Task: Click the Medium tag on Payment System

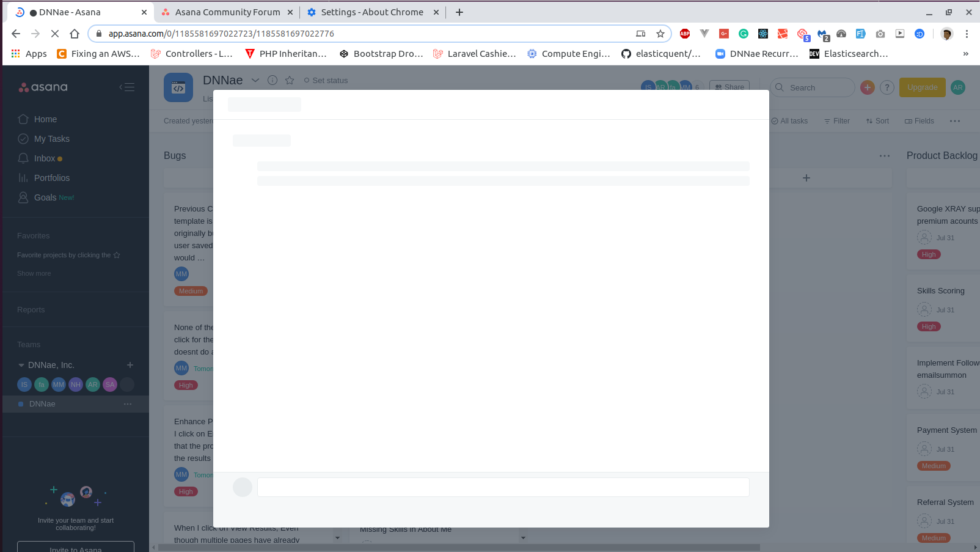Action: pos(934,466)
